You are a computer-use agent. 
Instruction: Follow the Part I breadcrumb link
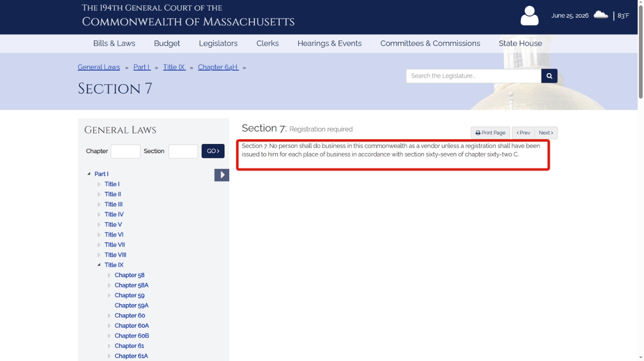pos(142,67)
